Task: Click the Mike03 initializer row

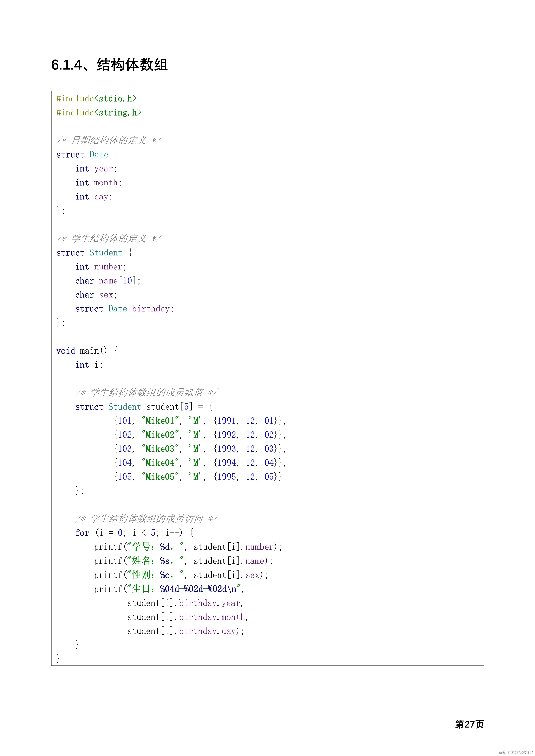Action: coord(200,449)
